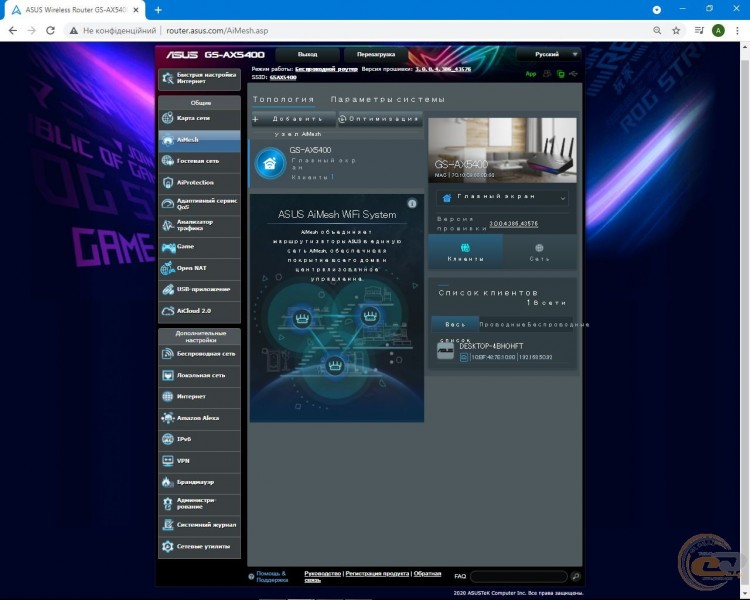
Task: Open LAN settings (Локальная сеть)
Action: point(199,376)
